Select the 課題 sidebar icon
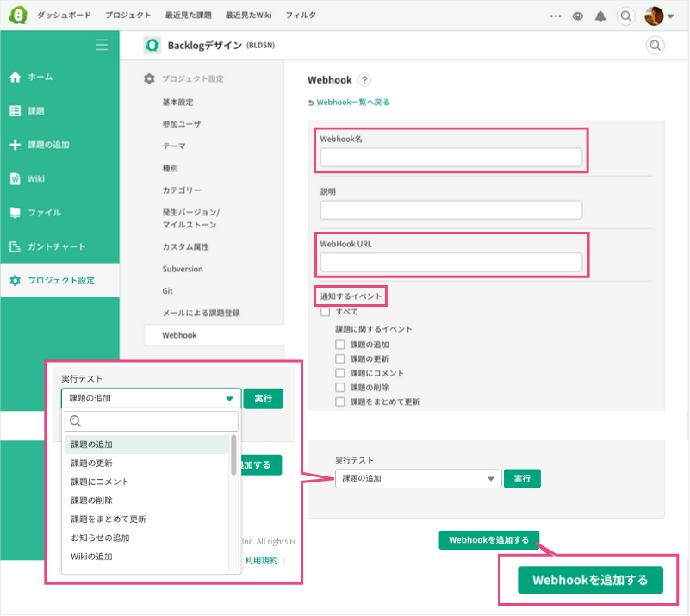 coord(13,111)
